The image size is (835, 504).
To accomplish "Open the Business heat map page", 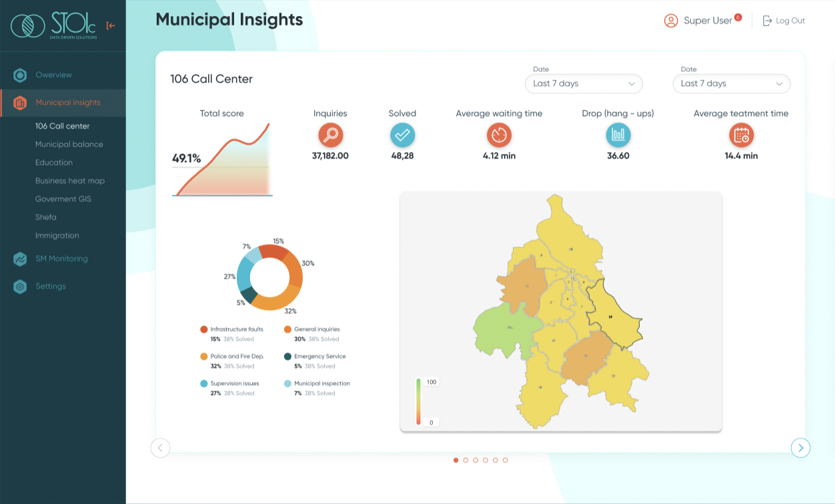I will 70,181.
